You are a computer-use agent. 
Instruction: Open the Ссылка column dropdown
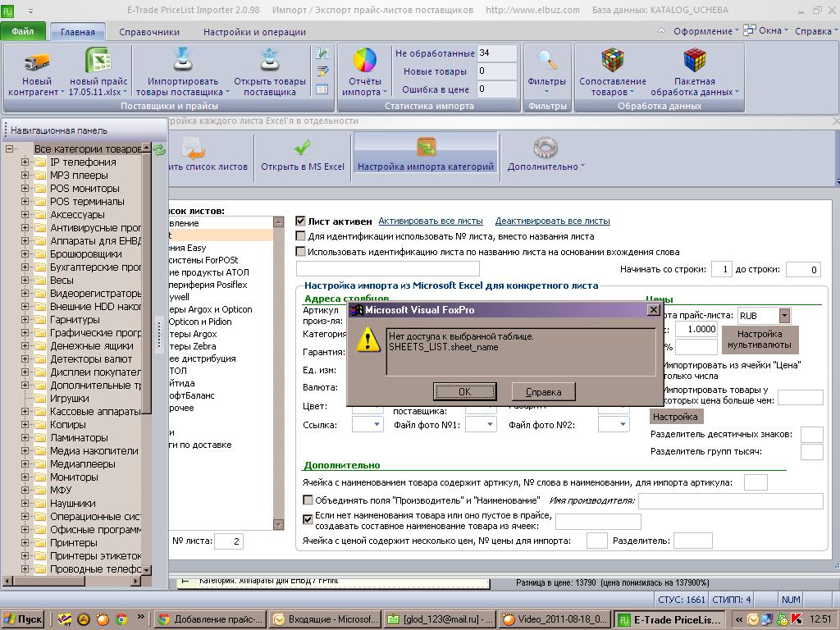[377, 425]
